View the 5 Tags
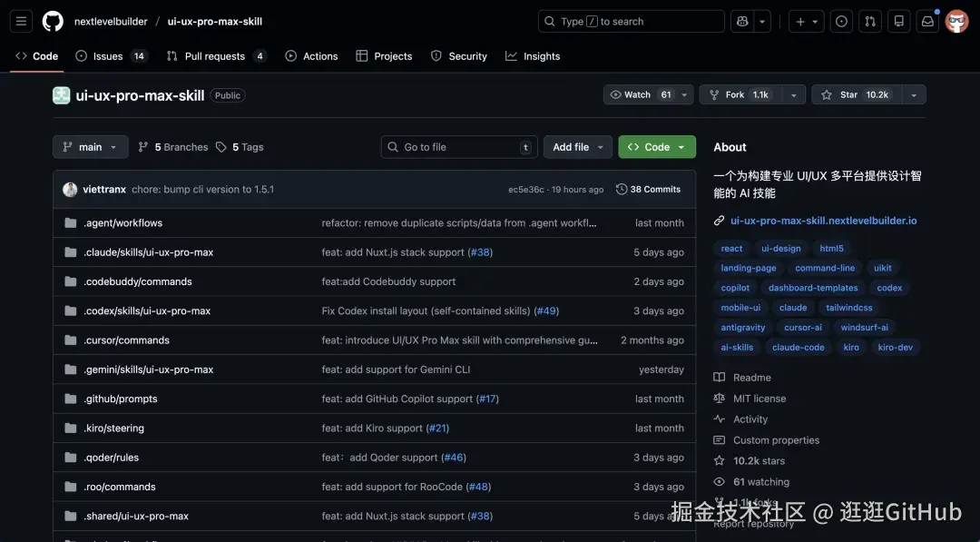 coord(240,147)
